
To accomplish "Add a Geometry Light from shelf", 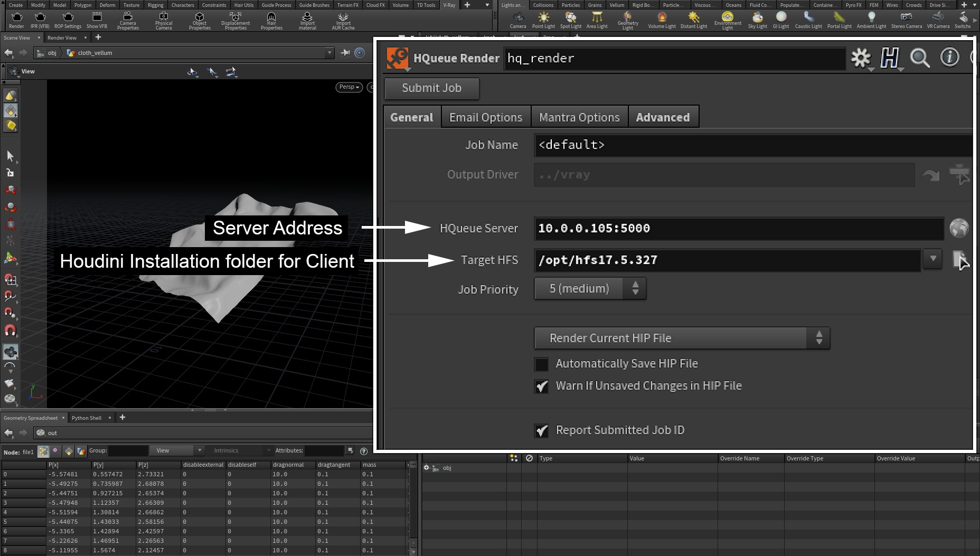I will coord(628,21).
